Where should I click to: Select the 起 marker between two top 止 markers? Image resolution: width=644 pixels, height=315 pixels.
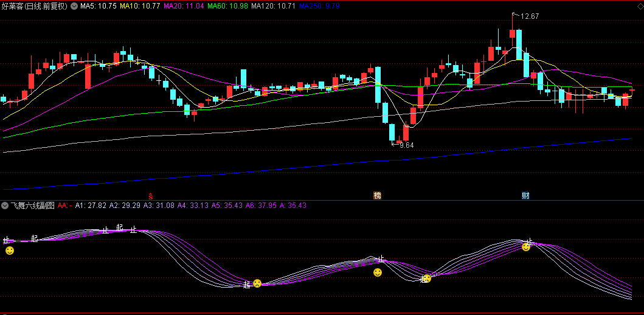[120, 227]
